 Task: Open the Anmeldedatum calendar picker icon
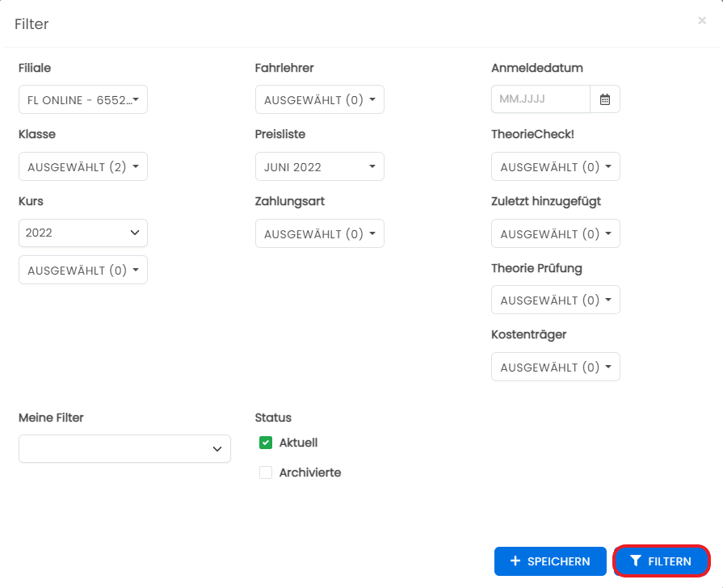(x=605, y=99)
